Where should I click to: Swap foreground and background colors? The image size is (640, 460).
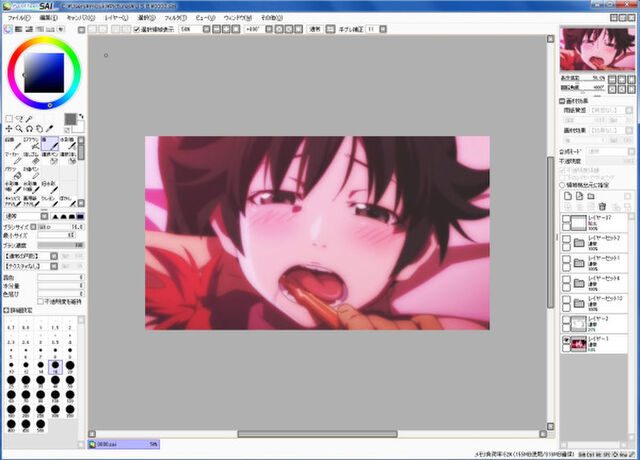(81, 116)
